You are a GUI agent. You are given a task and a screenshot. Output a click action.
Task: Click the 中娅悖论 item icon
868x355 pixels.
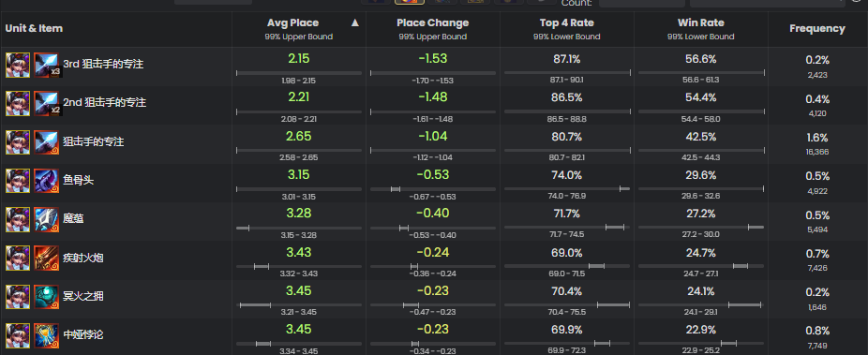47,335
